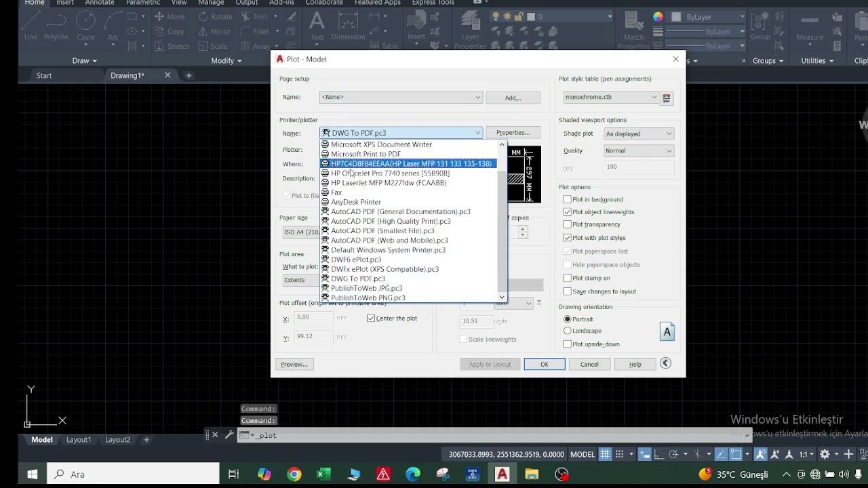Customize the command line with wrench icon
This screenshot has height=488, width=868.
pos(229,435)
